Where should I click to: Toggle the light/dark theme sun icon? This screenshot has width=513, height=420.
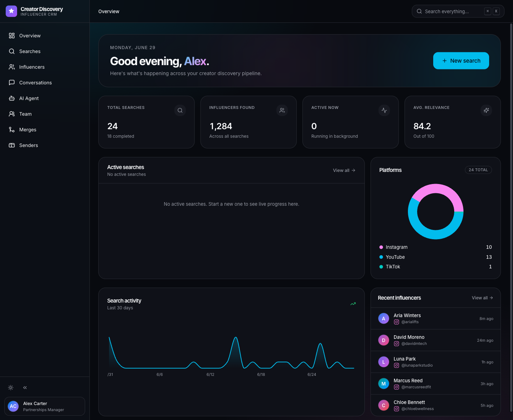[11, 388]
